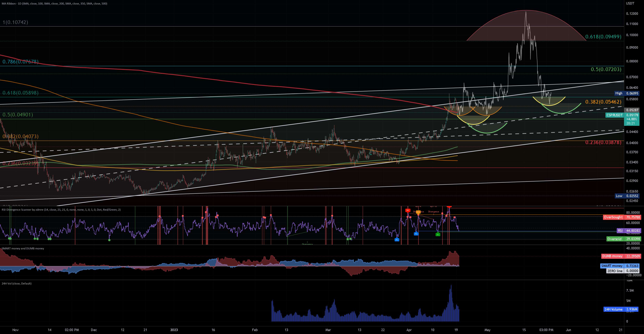
Task: Select the SMART money and DUMB money title
Action: pos(23,249)
